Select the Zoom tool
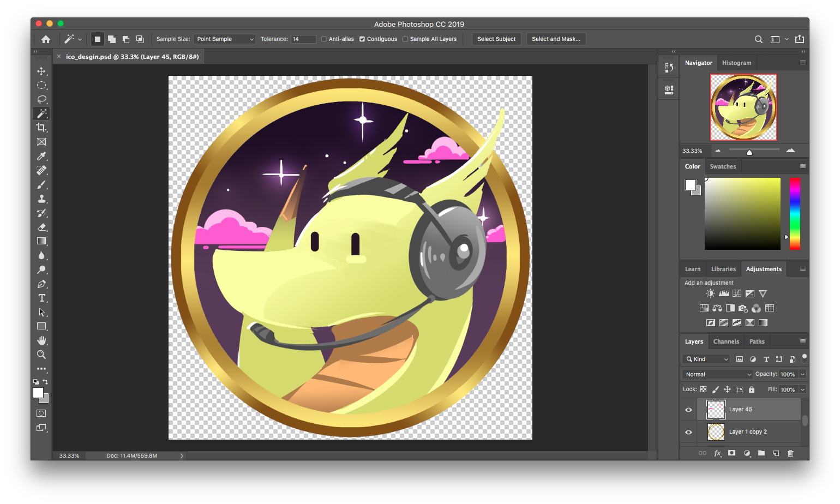The width and height of the screenshot is (840, 504). [41, 355]
